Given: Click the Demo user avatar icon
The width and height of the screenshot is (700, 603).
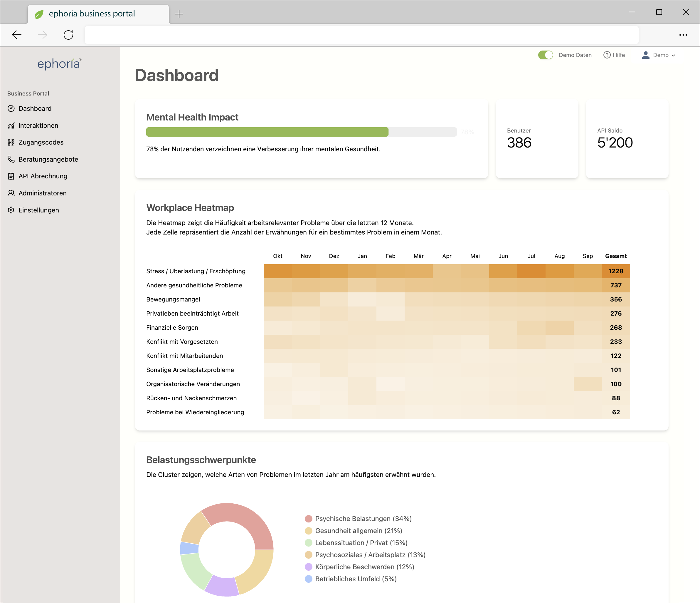Looking at the screenshot, I should click(645, 55).
